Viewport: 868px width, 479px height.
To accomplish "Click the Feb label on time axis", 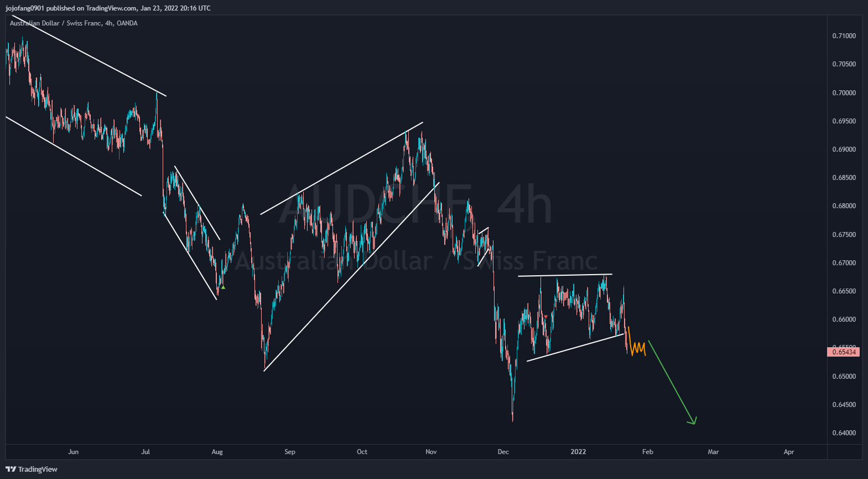I will [647, 452].
